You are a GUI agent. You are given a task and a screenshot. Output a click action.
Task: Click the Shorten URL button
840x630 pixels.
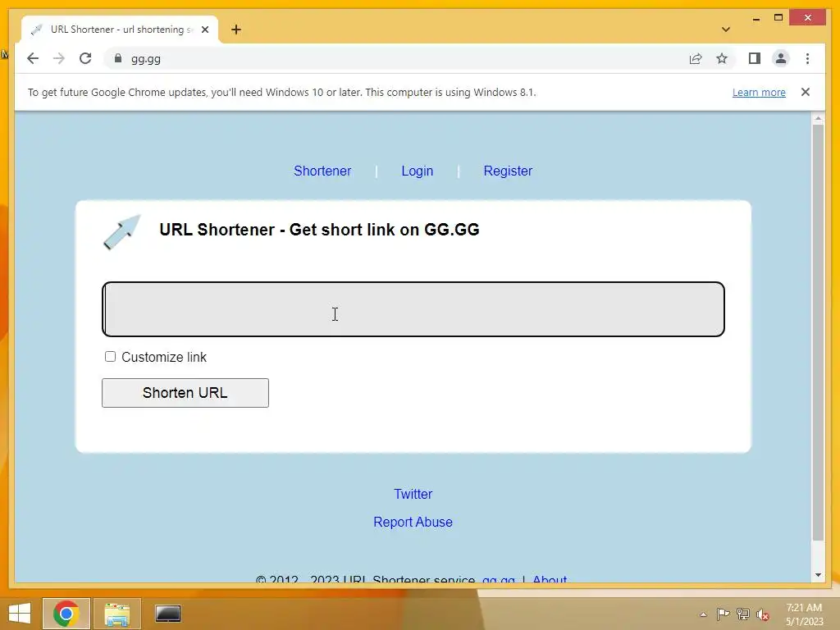click(185, 393)
